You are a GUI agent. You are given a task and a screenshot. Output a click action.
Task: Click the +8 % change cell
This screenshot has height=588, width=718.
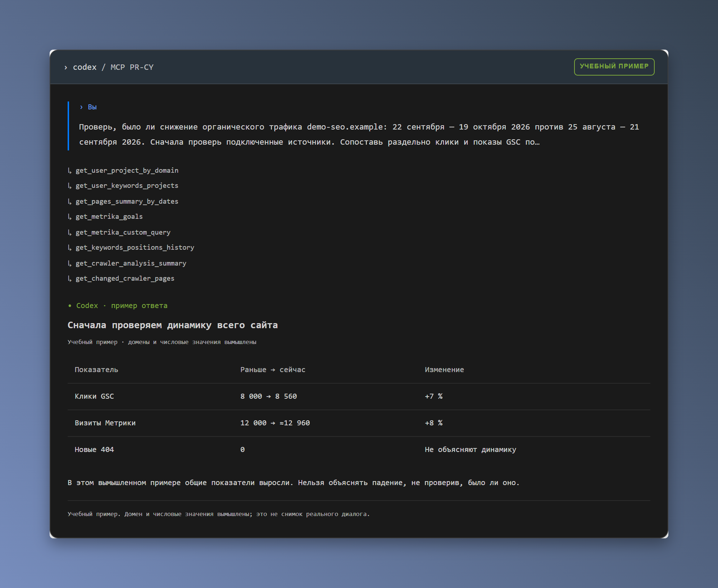click(433, 423)
